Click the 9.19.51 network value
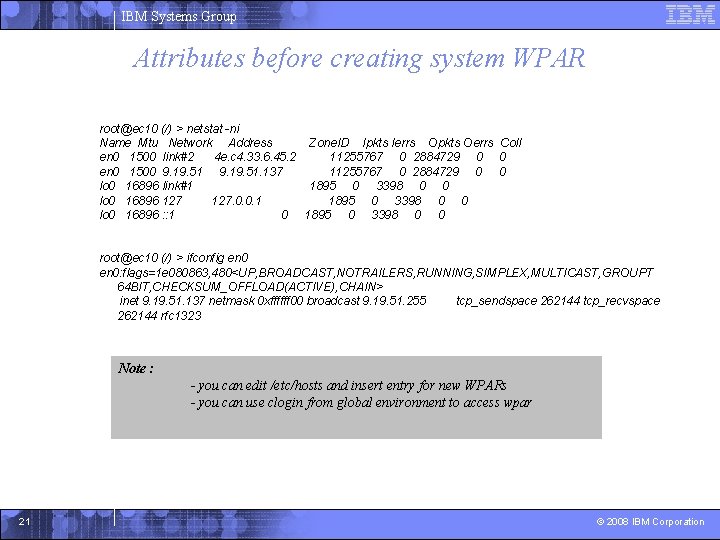Viewport: 720px width, 540px height. point(182,172)
